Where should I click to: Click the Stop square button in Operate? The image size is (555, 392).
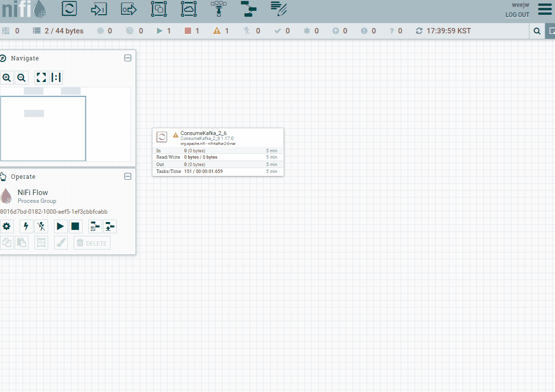(x=75, y=226)
